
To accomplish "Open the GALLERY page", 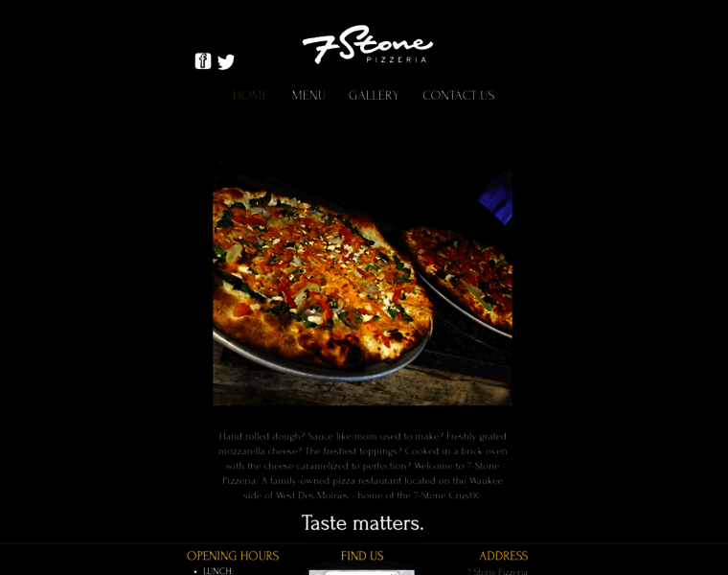I will coord(374,95).
